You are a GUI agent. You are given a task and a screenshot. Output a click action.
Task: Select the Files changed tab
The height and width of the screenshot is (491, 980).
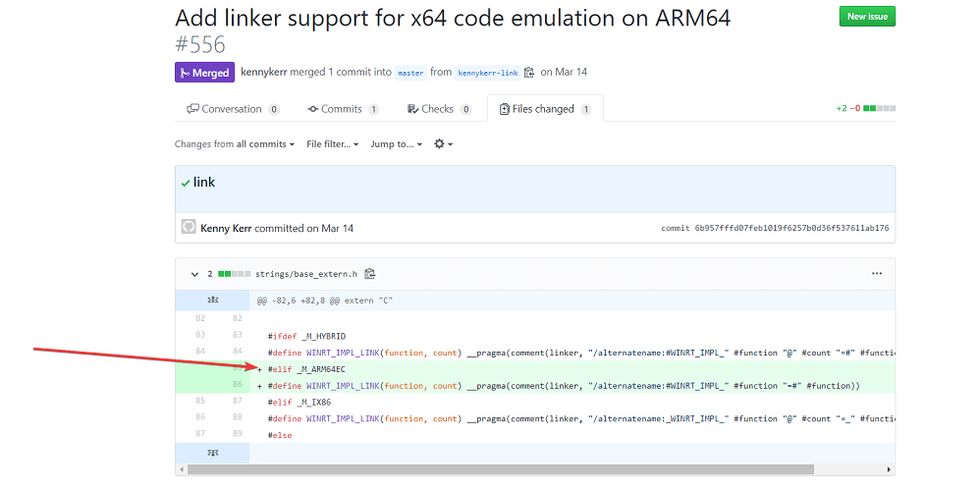(x=545, y=109)
